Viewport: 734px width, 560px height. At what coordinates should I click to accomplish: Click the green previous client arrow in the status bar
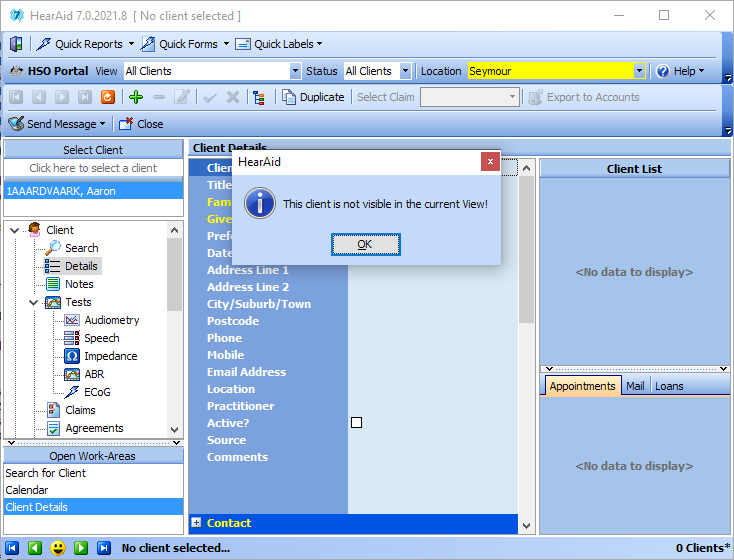[35, 548]
